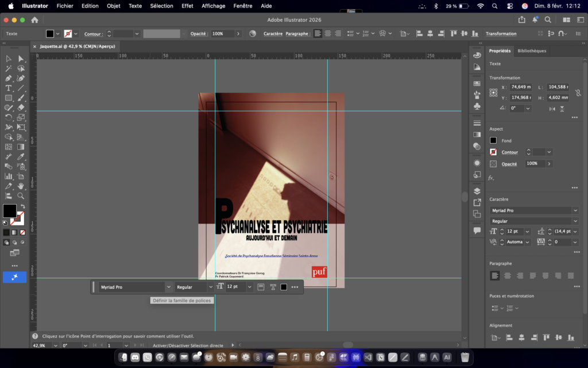588x368 pixels.
Task: Align text center in top control bar
Action: coord(328,33)
